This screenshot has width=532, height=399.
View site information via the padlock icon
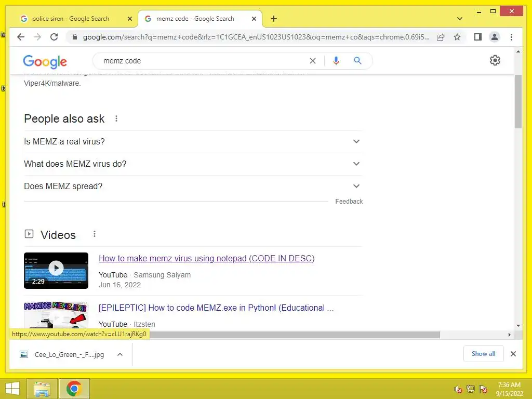[x=75, y=37]
